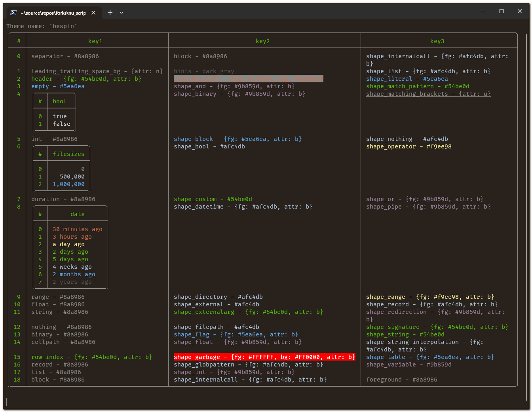Open the new tab profile dropdown
The image size is (532, 412).
(x=122, y=13)
